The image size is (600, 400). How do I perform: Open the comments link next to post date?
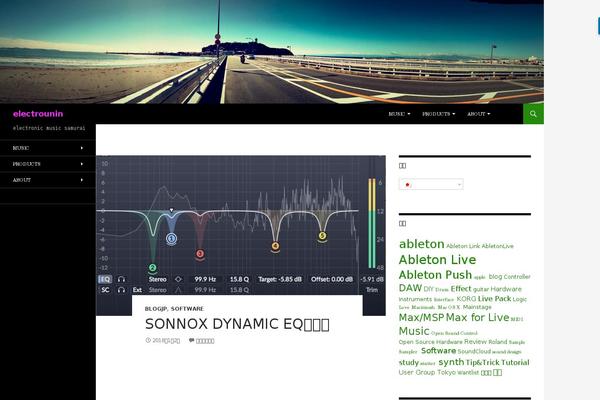(205, 340)
